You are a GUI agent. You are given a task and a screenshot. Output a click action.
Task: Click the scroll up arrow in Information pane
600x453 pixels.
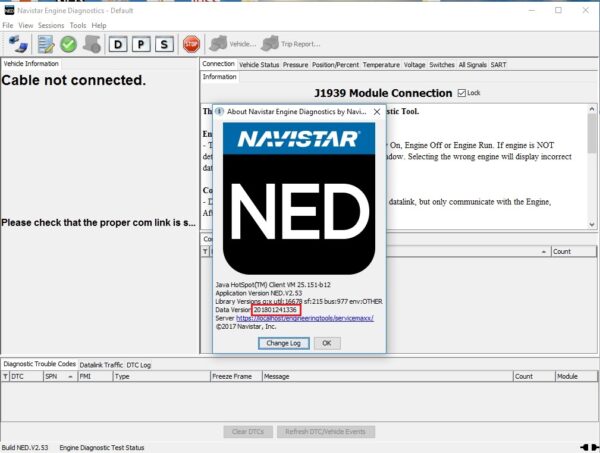pos(592,109)
